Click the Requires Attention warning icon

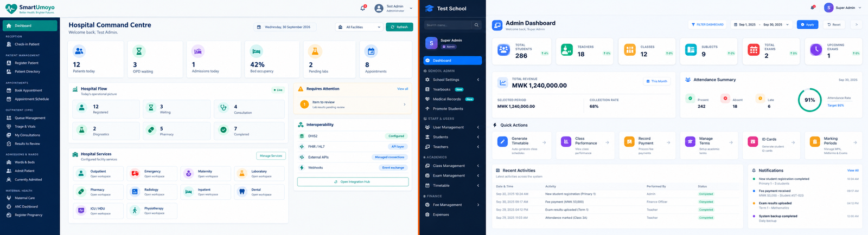tap(301, 89)
